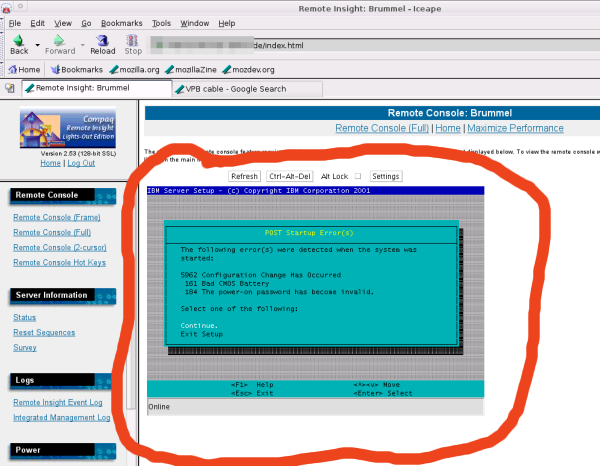Open the Status link
This screenshot has height=466, width=600.
[24, 317]
